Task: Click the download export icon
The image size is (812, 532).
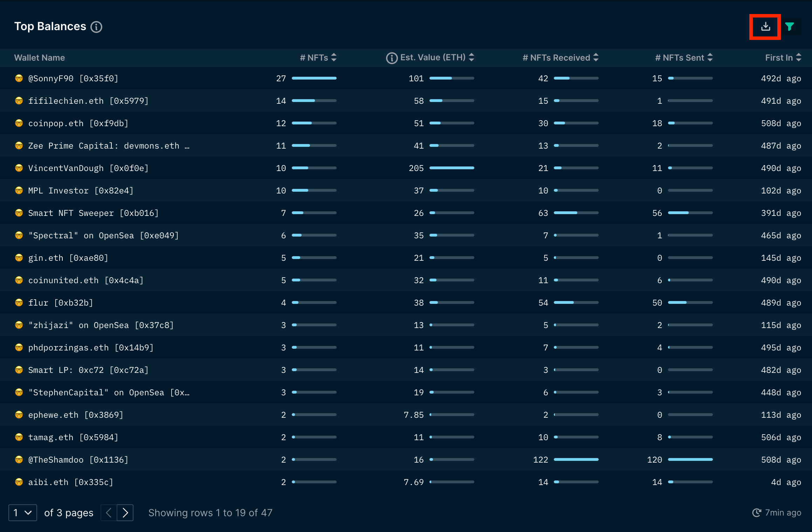Action: (765, 26)
